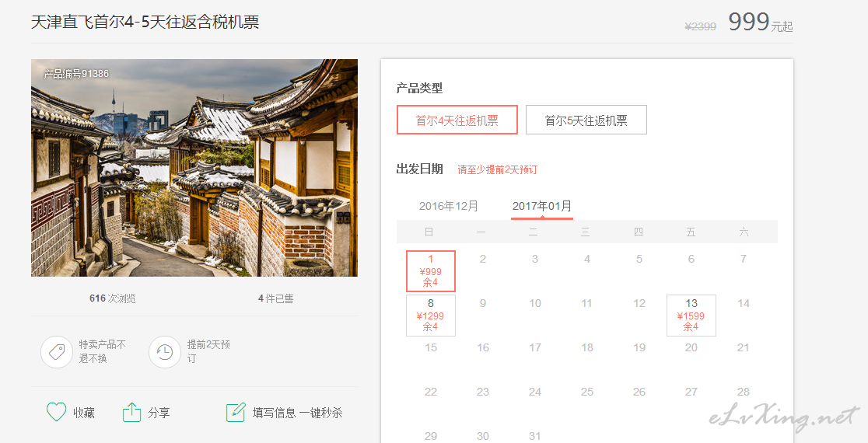868x443 pixels.
Task: Pick January 13 departure at ¥1599
Action: point(691,316)
